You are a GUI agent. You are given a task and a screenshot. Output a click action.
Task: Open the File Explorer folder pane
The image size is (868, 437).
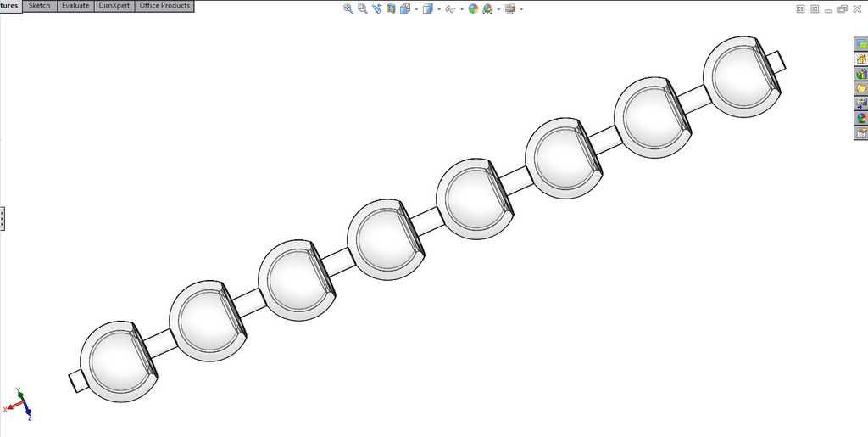coord(861,88)
